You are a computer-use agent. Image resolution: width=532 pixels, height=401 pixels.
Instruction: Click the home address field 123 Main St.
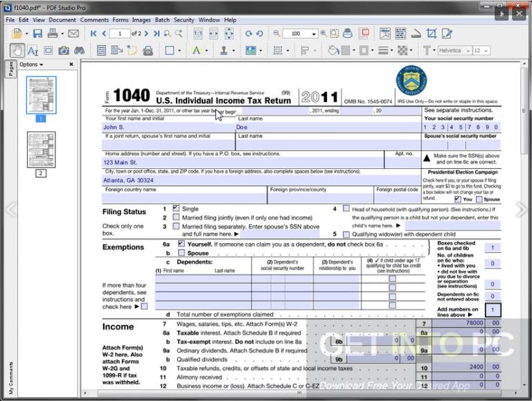tap(243, 163)
